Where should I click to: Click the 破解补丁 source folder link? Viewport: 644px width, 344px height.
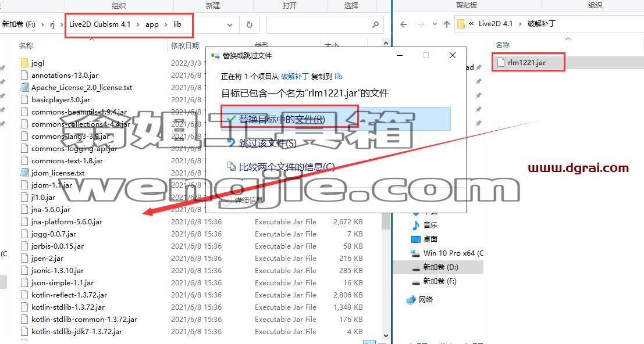294,76
